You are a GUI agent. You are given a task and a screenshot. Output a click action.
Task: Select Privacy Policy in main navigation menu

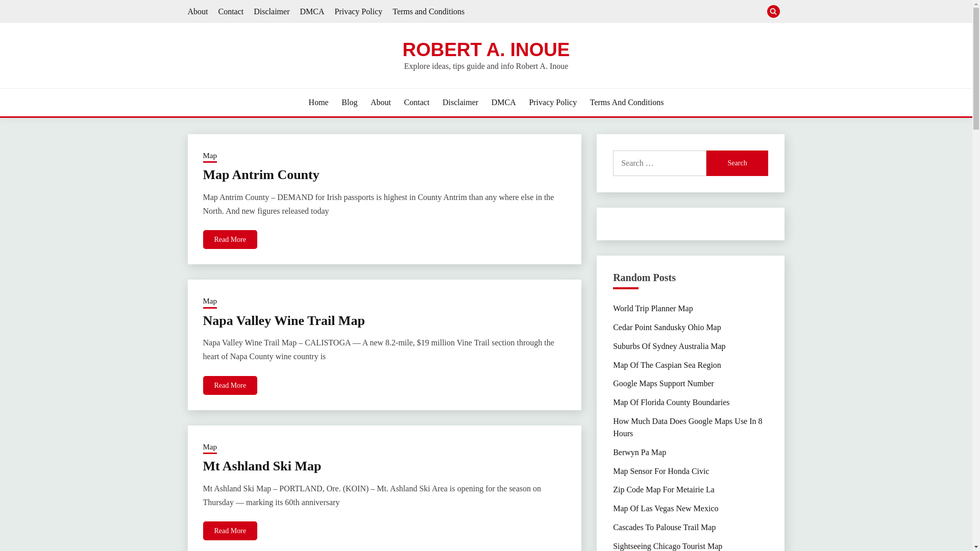click(553, 103)
